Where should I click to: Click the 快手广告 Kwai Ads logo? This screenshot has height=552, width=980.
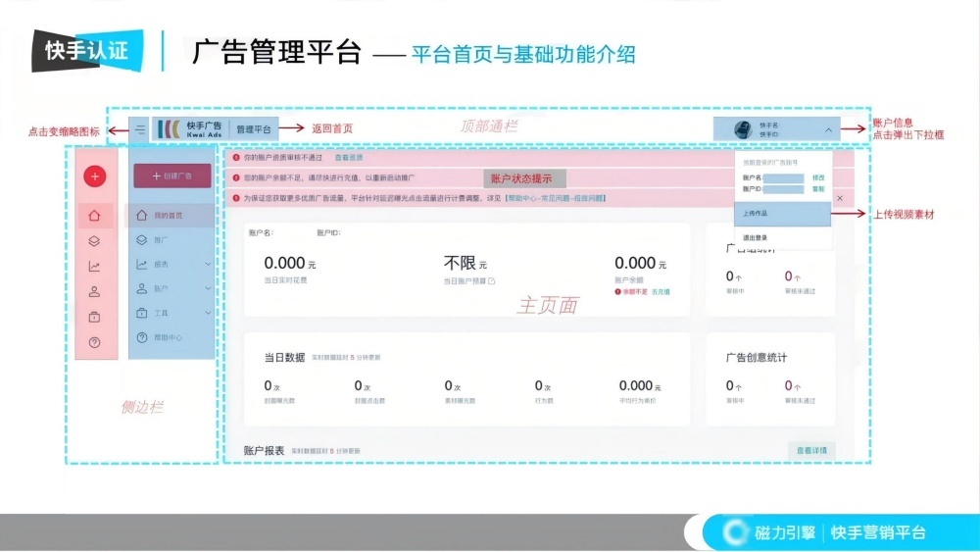tap(190, 129)
